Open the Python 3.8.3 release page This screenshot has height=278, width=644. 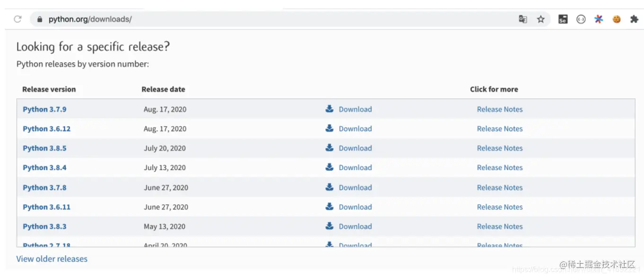point(44,226)
